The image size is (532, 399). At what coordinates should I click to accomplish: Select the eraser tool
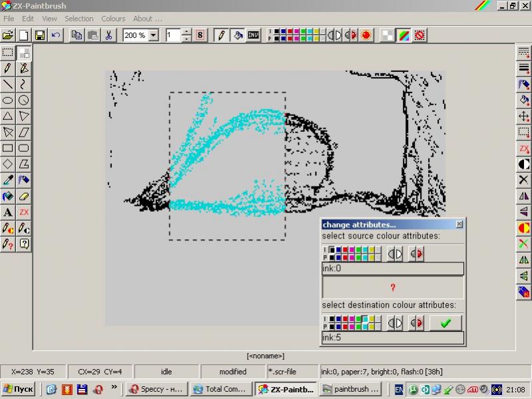[x=24, y=197]
